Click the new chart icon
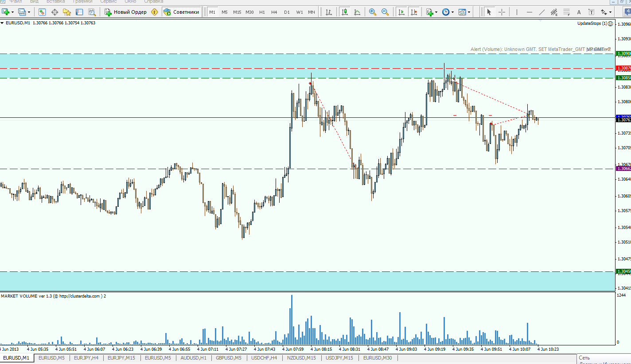This screenshot has width=631, height=364. [x=6, y=12]
